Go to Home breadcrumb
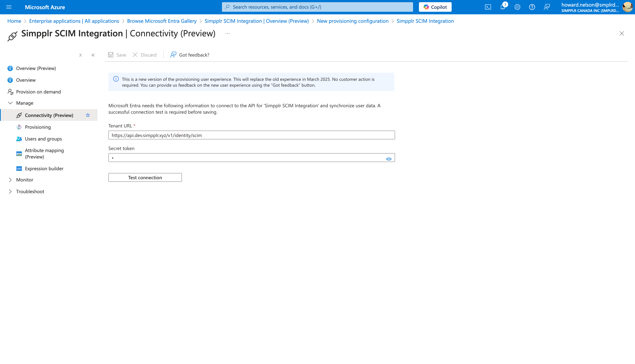Image resolution: width=635 pixels, height=364 pixels. [14, 21]
